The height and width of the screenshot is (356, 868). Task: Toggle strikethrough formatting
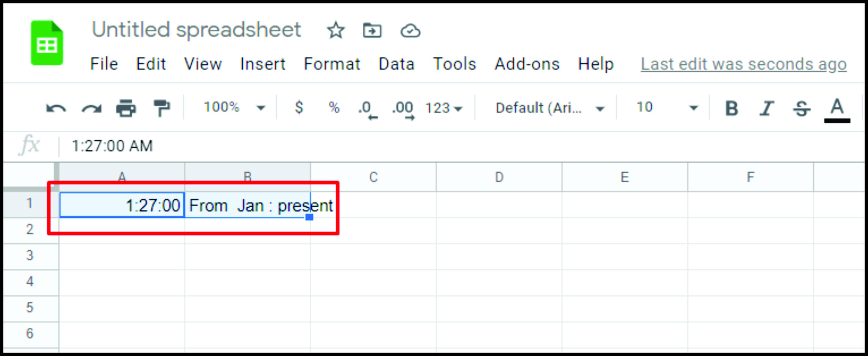coord(802,108)
